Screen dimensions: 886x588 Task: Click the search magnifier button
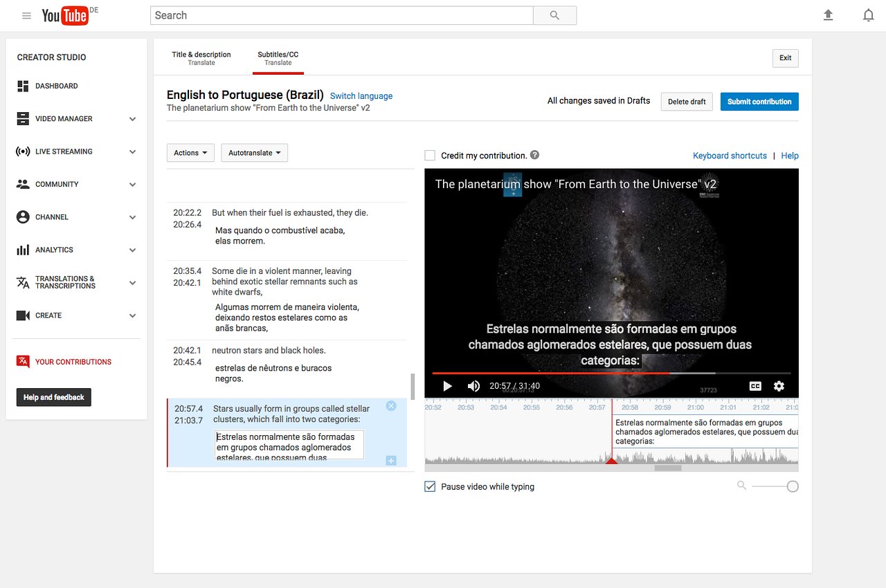pyautogui.click(x=554, y=15)
